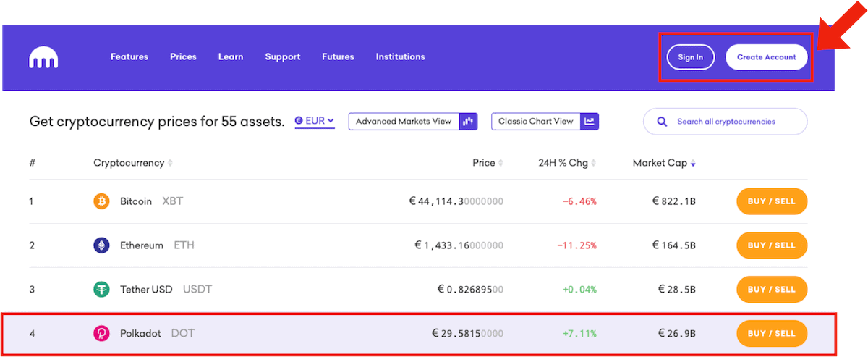Go to the Prices menu item

(x=183, y=57)
